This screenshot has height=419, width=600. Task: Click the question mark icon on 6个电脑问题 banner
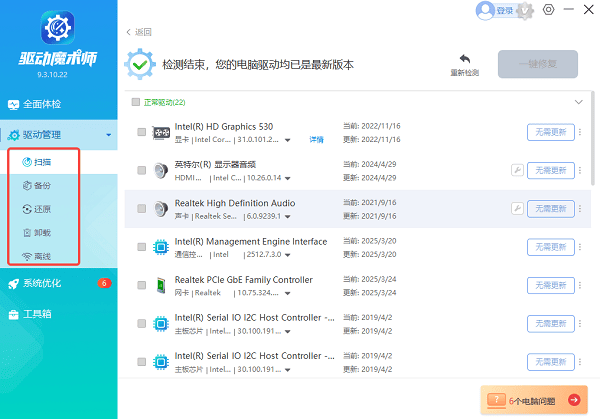click(496, 400)
